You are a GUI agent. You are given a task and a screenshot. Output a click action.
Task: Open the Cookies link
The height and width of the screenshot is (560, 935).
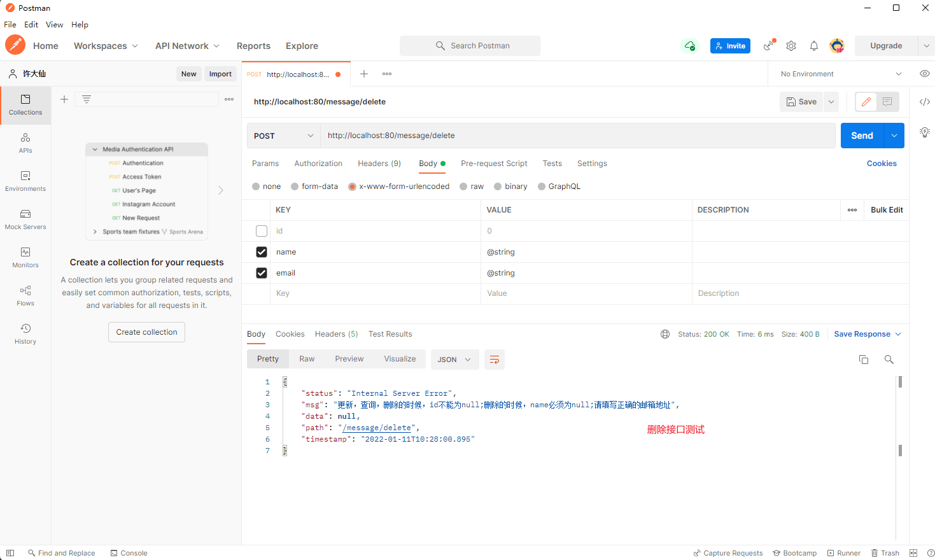coord(882,164)
